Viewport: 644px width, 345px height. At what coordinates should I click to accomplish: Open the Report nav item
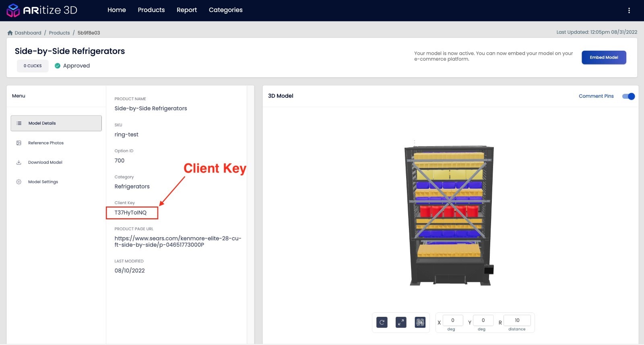[187, 10]
